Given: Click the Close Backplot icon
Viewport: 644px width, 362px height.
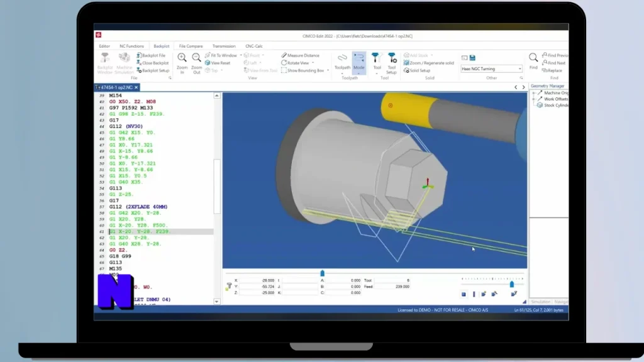Looking at the screenshot, I should 139,63.
